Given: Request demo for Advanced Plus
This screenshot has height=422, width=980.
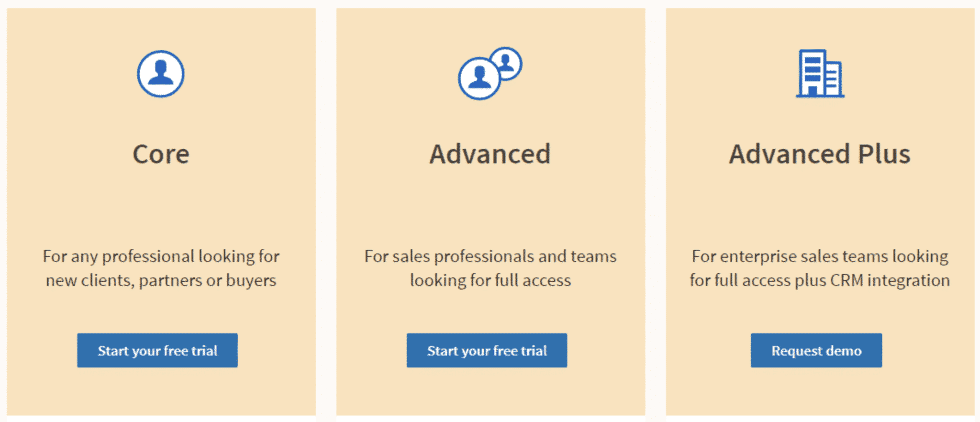Looking at the screenshot, I should coord(816,350).
